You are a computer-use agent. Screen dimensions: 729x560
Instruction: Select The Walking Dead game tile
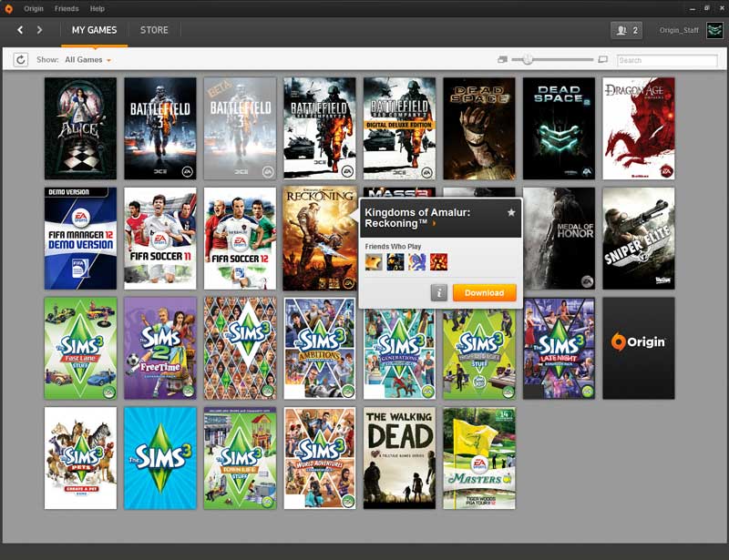click(x=399, y=458)
